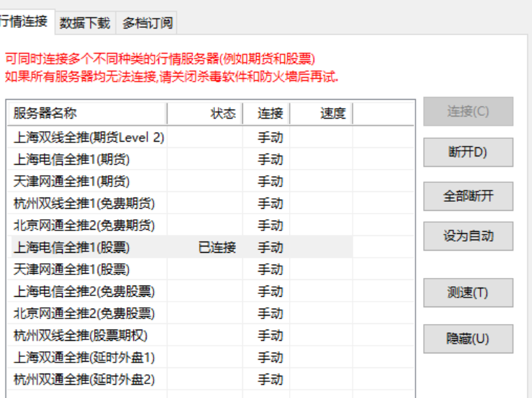Image resolution: width=532 pixels, height=398 pixels.
Task: Click the 断开D) button
Action: pyautogui.click(x=468, y=152)
